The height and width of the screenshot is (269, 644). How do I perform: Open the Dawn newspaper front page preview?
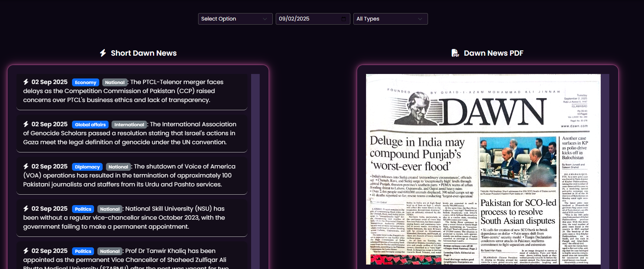click(483, 169)
